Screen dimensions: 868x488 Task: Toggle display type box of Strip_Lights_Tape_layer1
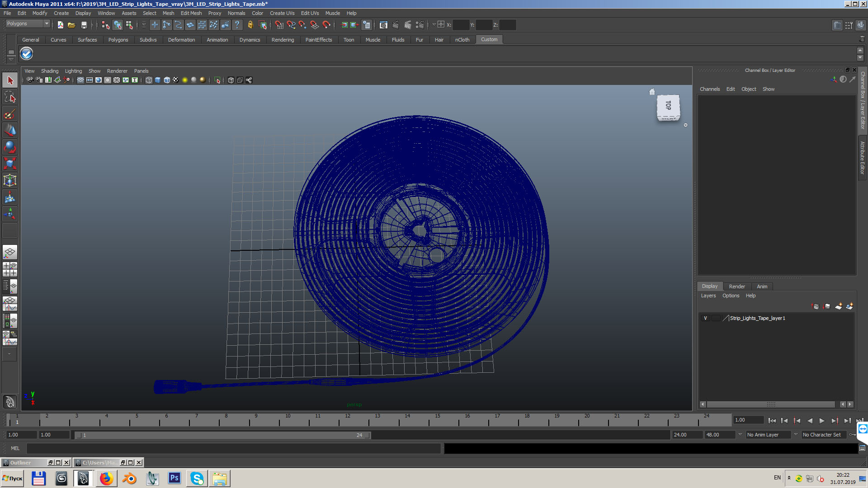point(716,318)
